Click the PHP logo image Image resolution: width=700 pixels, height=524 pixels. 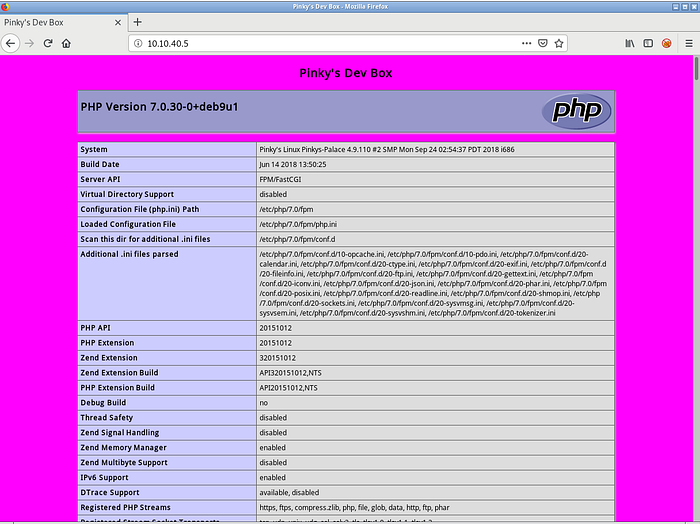(x=576, y=111)
